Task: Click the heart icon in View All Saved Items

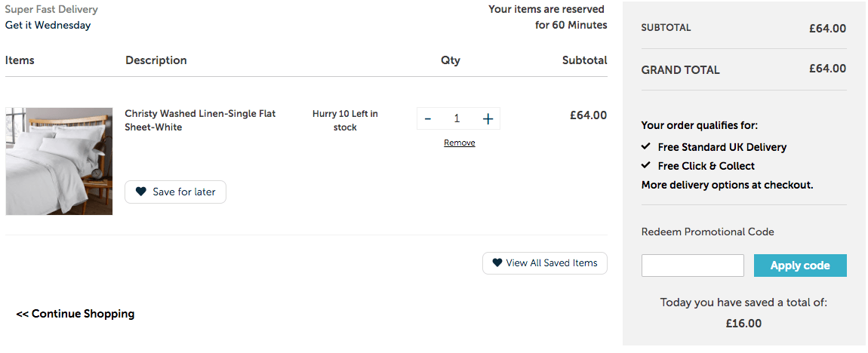Action: click(x=497, y=262)
